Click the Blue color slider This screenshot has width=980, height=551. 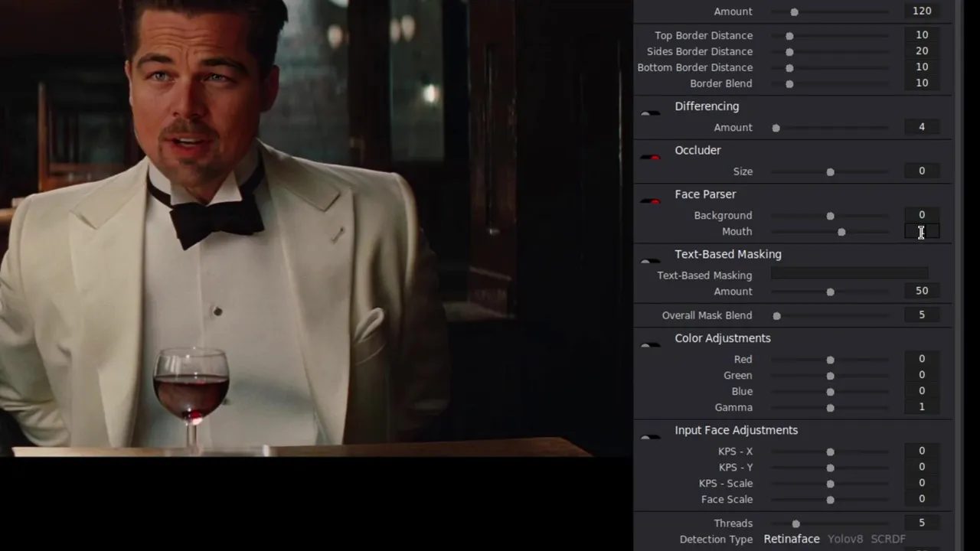(x=830, y=392)
